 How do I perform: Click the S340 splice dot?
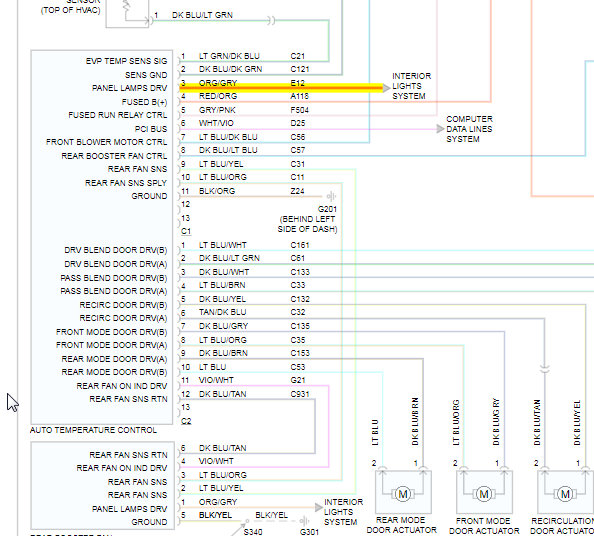[x=247, y=521]
